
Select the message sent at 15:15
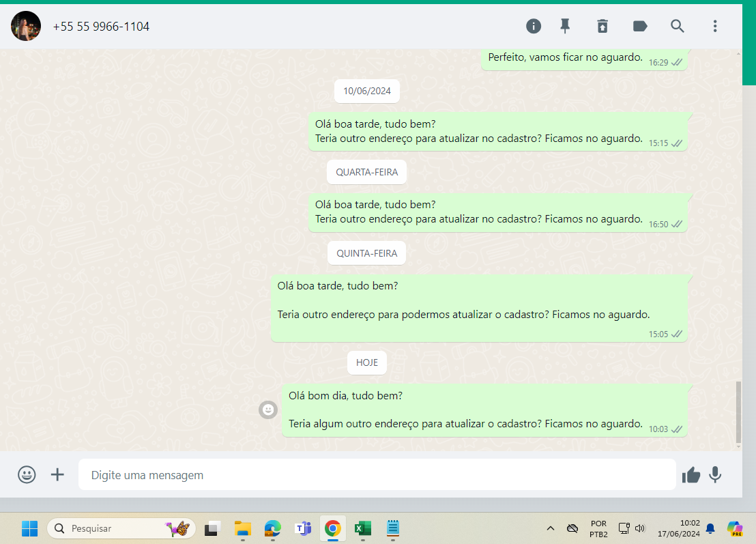coord(497,132)
